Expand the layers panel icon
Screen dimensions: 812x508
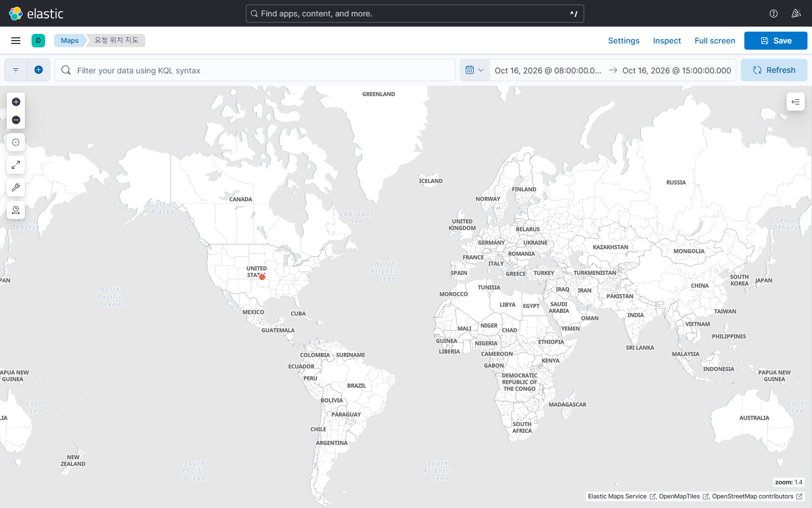point(796,102)
